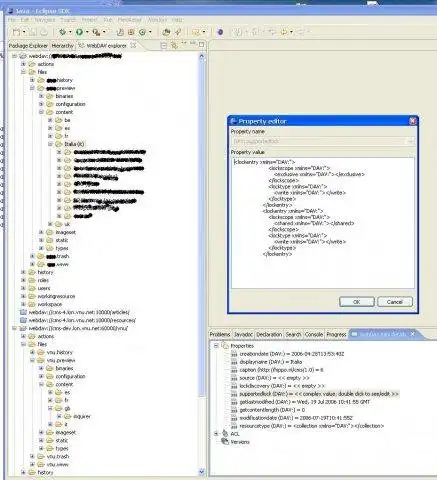Expand the workingresource folder
The height and width of the screenshot is (480, 437).
(23, 296)
